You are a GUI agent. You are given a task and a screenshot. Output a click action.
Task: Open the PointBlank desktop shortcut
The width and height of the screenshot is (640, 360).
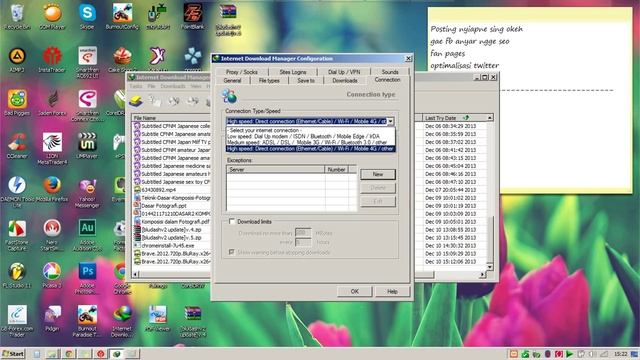click(x=193, y=16)
